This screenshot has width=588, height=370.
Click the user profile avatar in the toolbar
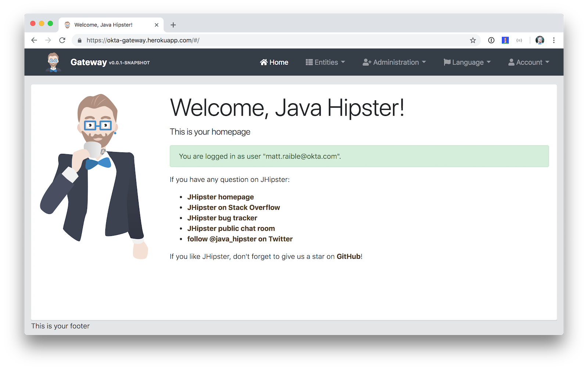tap(539, 40)
